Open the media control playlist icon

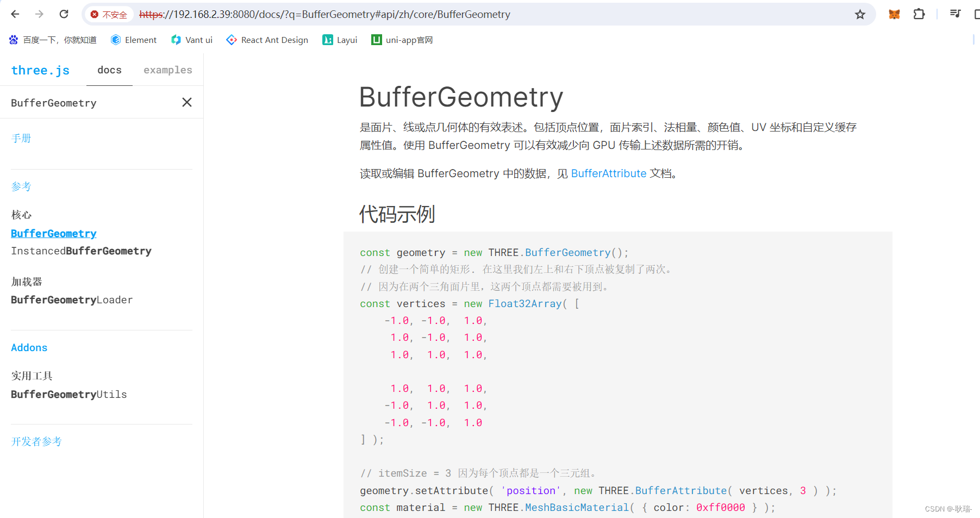pos(955,14)
